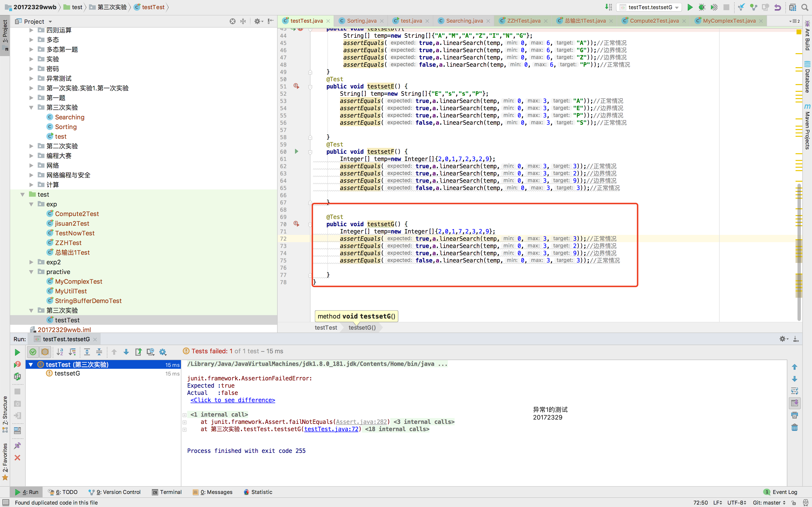The height and width of the screenshot is (507, 812).
Task: Open the Project view selector dropdown
Action: click(x=34, y=22)
